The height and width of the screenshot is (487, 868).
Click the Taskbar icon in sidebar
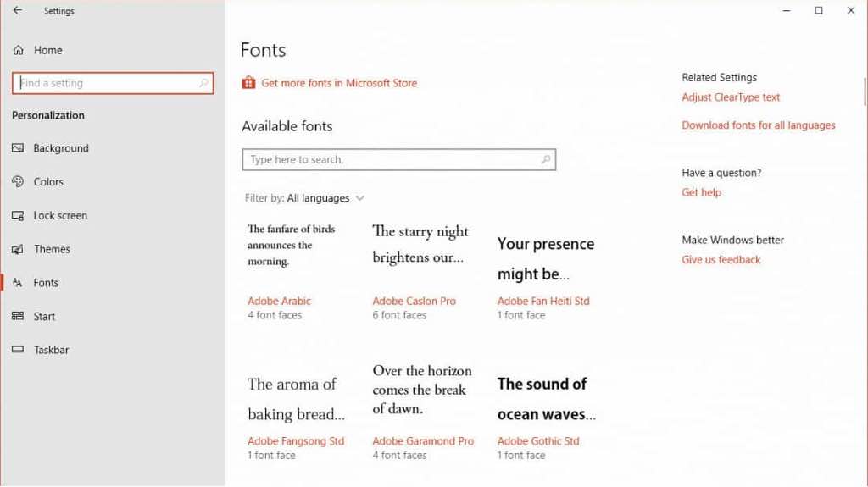pos(18,349)
